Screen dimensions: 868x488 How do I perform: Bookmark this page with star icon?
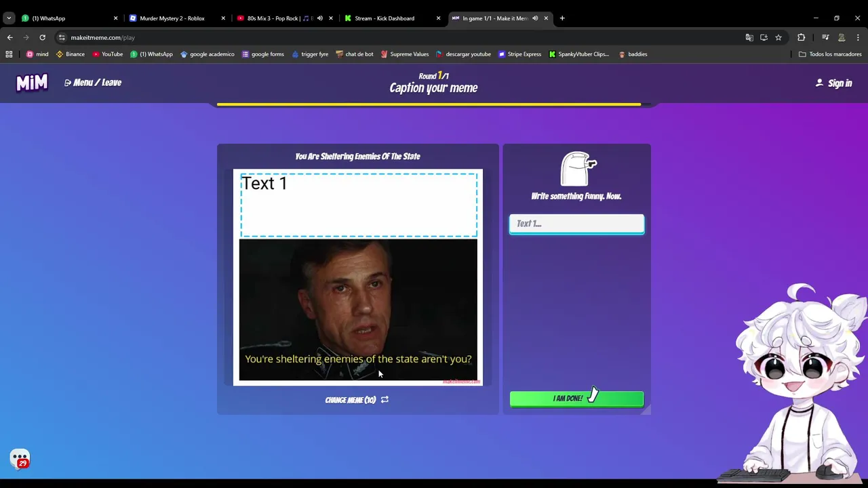[x=778, y=37]
